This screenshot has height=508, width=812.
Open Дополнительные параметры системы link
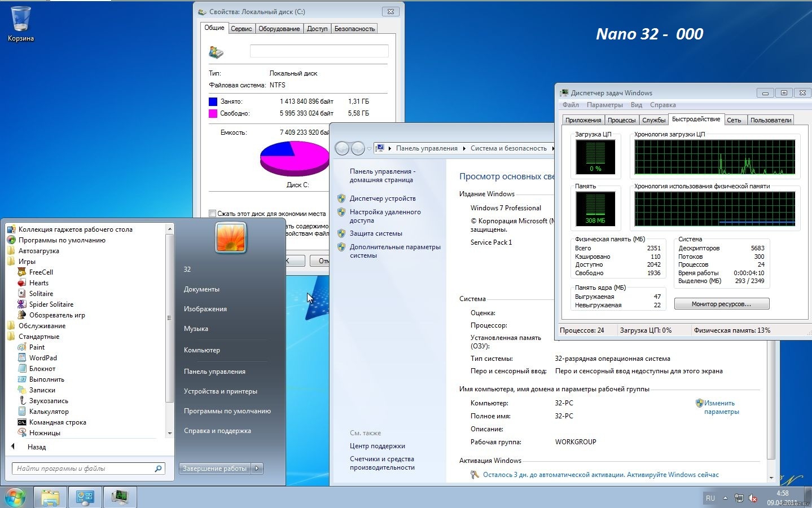pyautogui.click(x=395, y=251)
